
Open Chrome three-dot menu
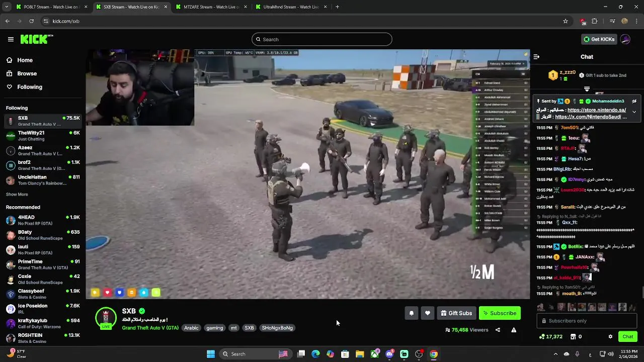(636, 21)
